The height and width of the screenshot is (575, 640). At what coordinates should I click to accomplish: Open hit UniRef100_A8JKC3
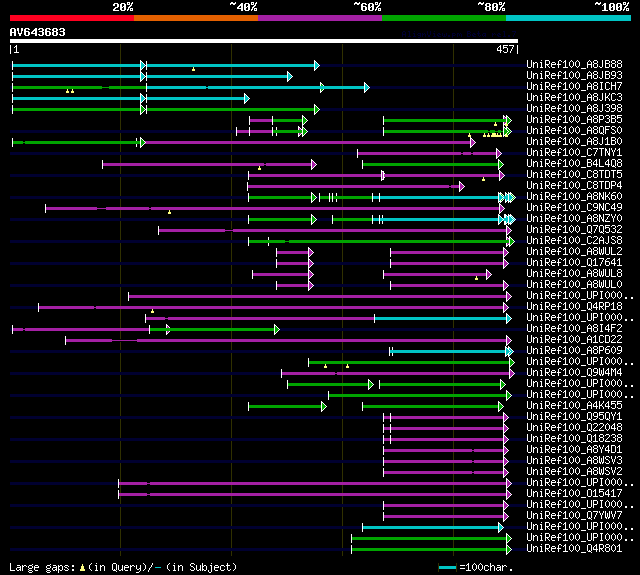click(x=574, y=97)
